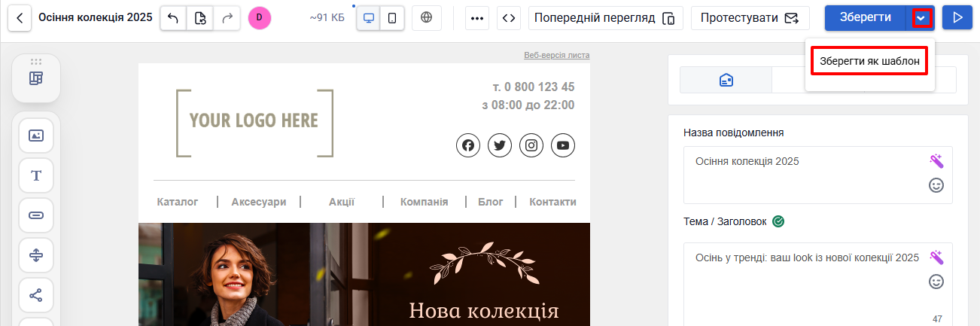The image size is (980, 326).
Task: Click hours text з 08:00 до 22:00
Action: coord(528,105)
